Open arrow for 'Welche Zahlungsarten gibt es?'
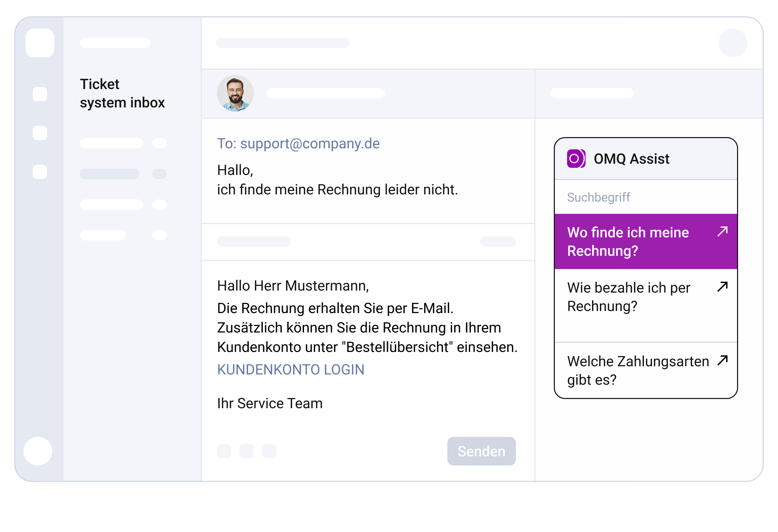 pos(723,360)
